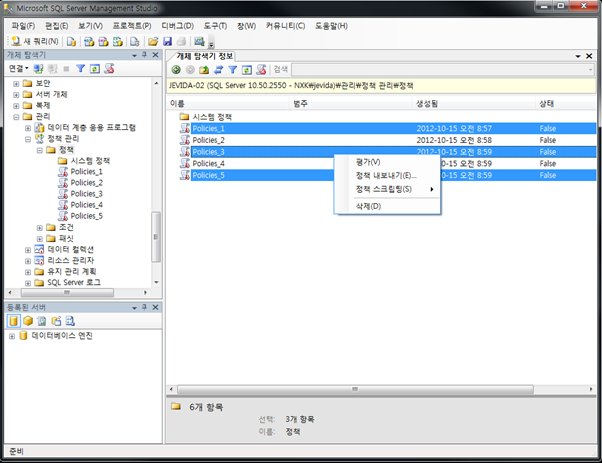
Task: Click the Filter funnel icon in Object Explorer toolbar
Action: 80,69
